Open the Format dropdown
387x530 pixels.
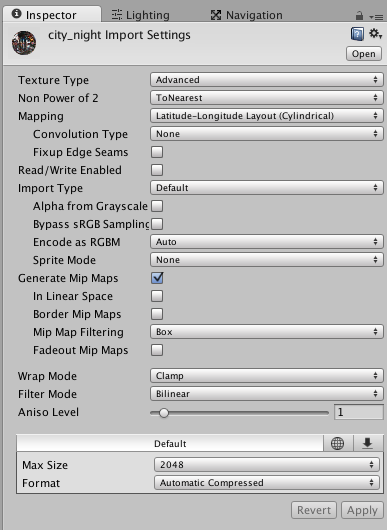[x=267, y=483]
